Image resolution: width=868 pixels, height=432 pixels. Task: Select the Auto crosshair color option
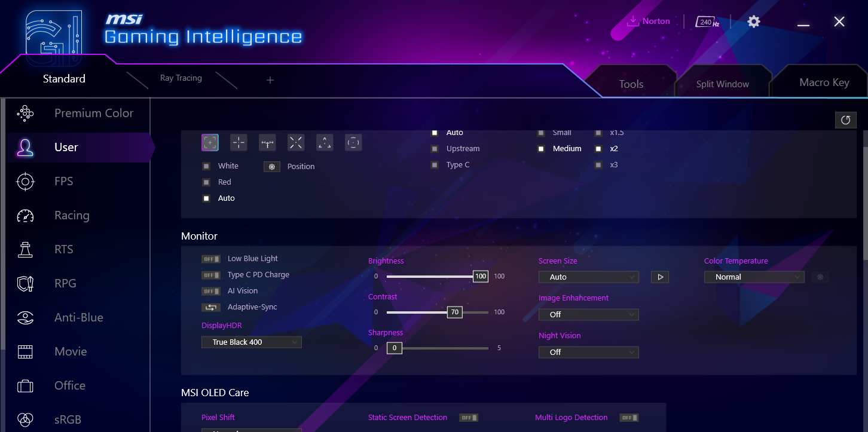pyautogui.click(x=206, y=198)
